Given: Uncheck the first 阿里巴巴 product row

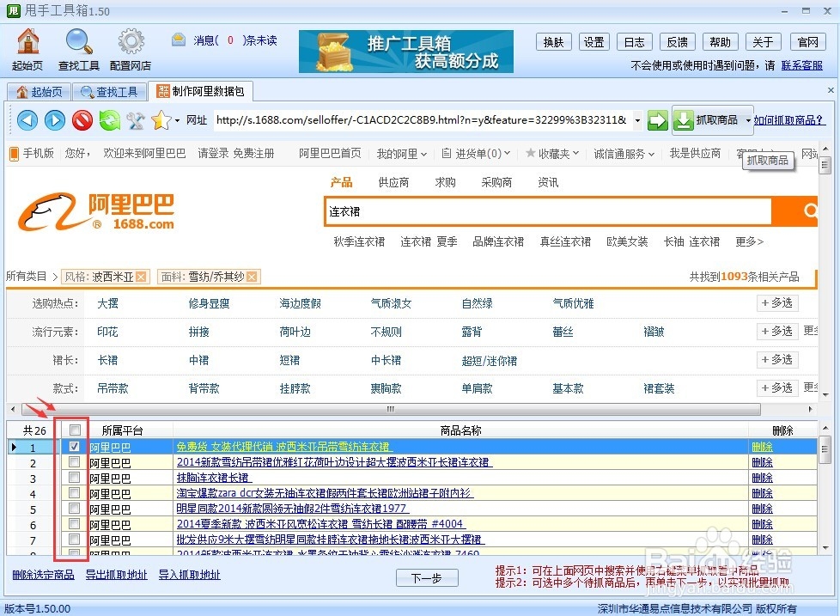Looking at the screenshot, I should click(x=75, y=446).
